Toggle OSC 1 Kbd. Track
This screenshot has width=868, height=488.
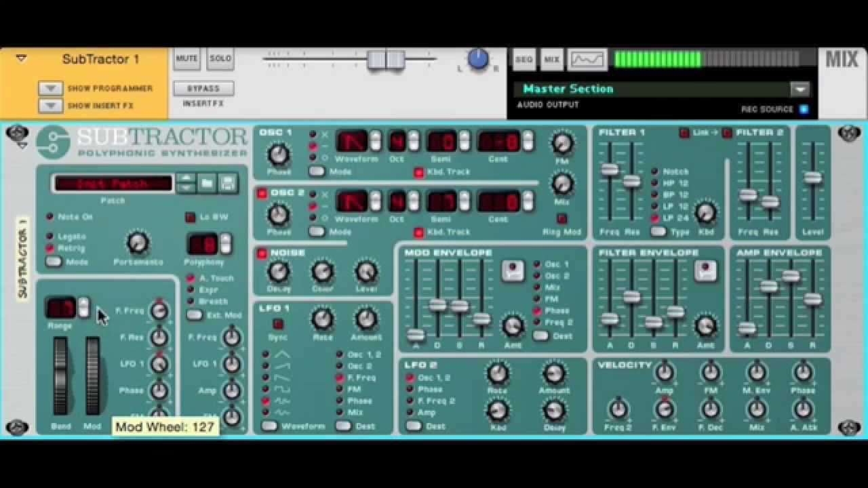[x=418, y=172]
